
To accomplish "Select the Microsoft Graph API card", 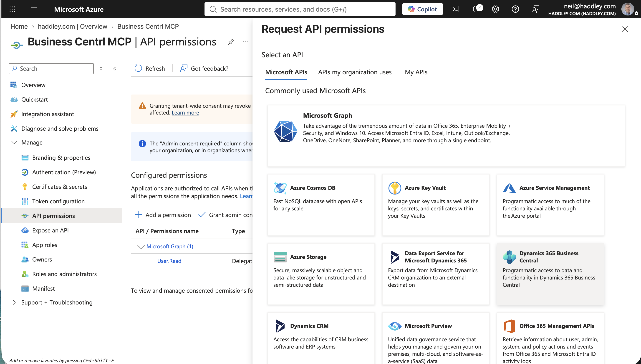I will [x=446, y=136].
